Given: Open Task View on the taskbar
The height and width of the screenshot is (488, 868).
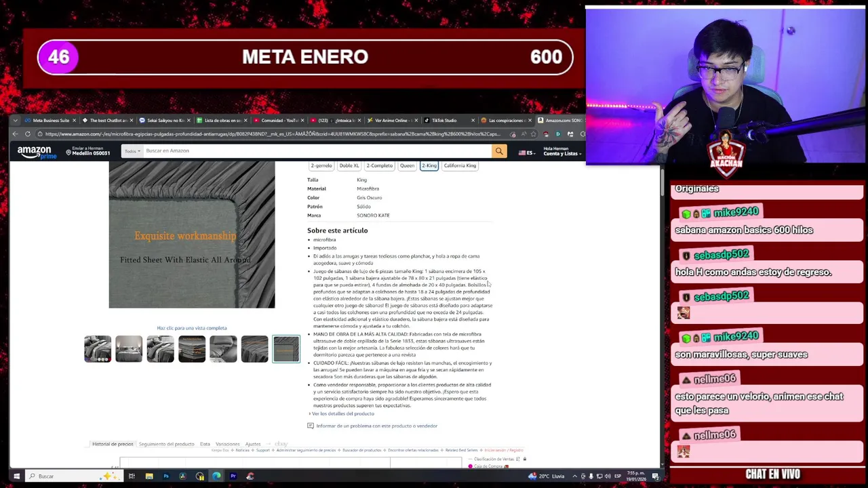Looking at the screenshot, I should click(x=132, y=476).
